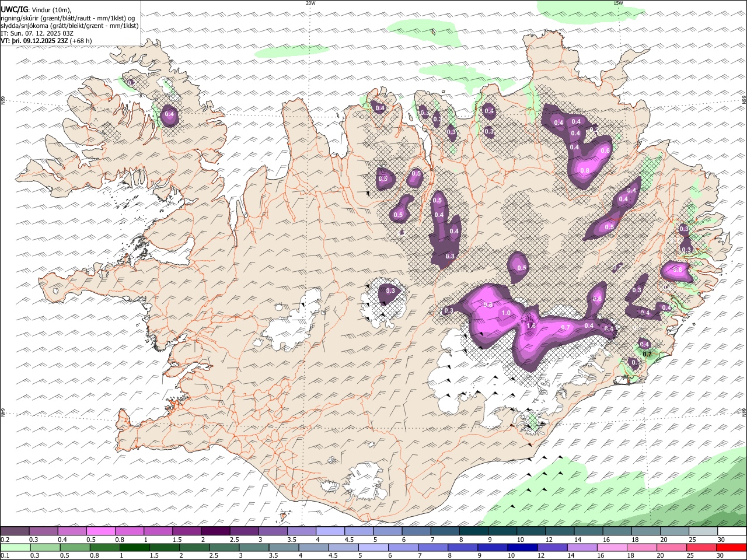The image size is (747, 560).
Task: Select the 30 bright red swatch, lower legend row
Action: (731, 548)
